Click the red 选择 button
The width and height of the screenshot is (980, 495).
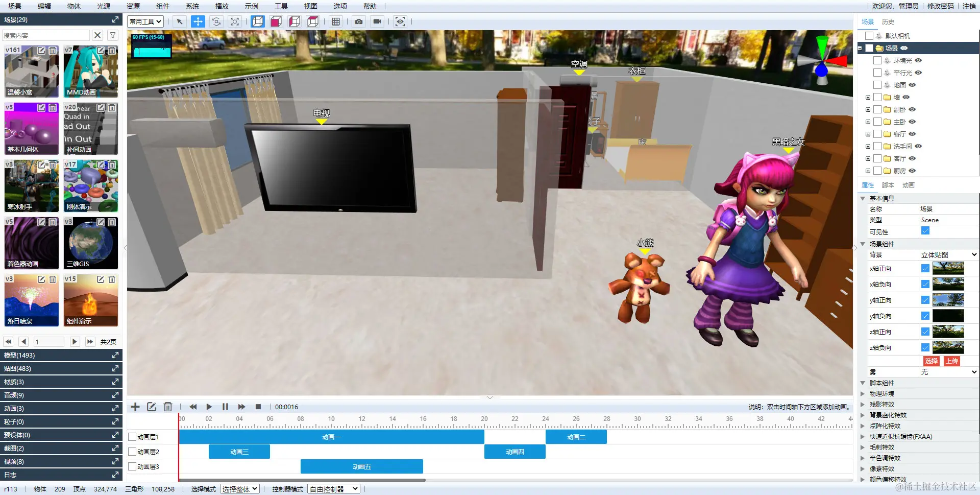[x=932, y=361]
